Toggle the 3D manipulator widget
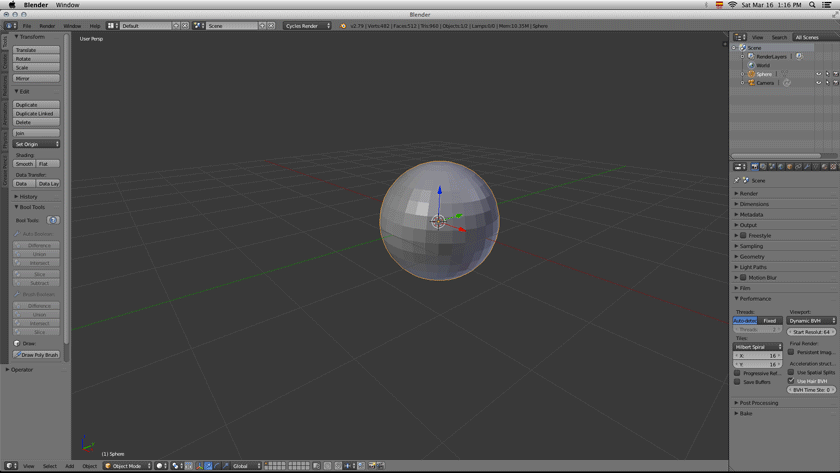840x473 pixels. pos(199,466)
